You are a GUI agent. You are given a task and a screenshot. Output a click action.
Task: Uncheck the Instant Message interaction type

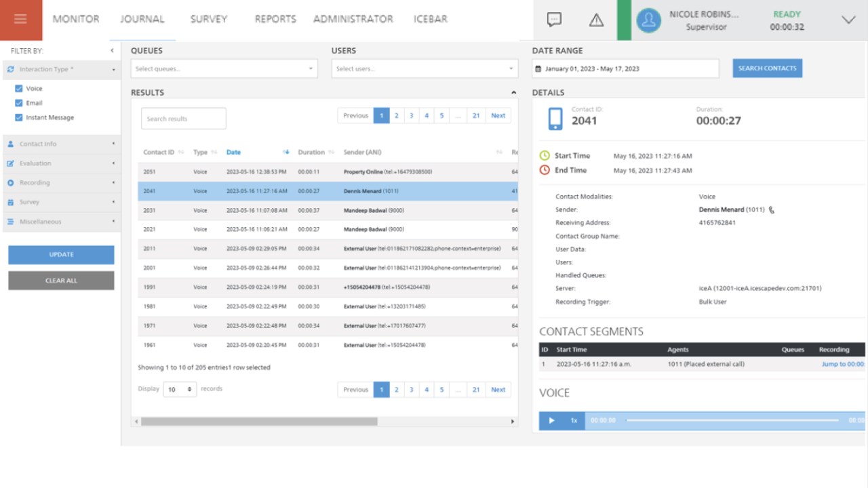19,117
